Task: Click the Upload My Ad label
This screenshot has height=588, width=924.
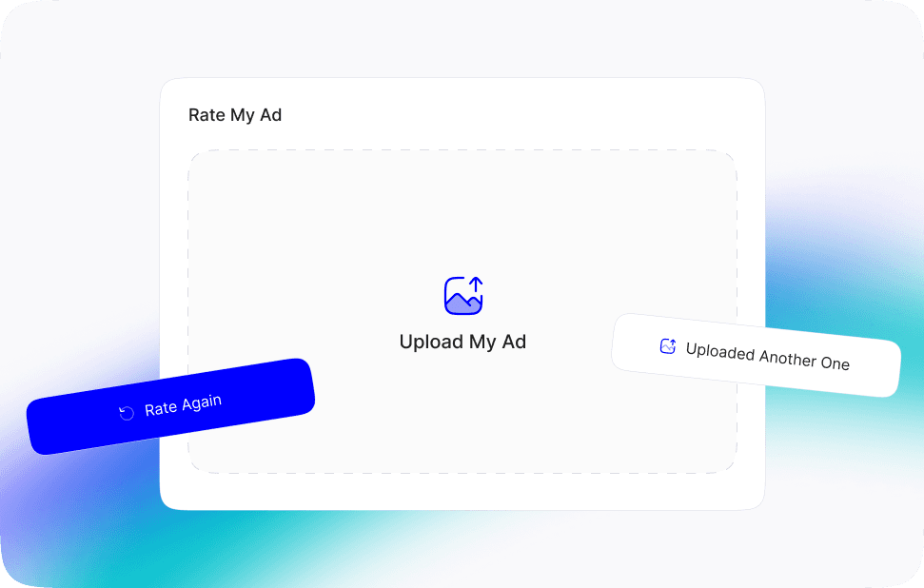Action: 462,342
